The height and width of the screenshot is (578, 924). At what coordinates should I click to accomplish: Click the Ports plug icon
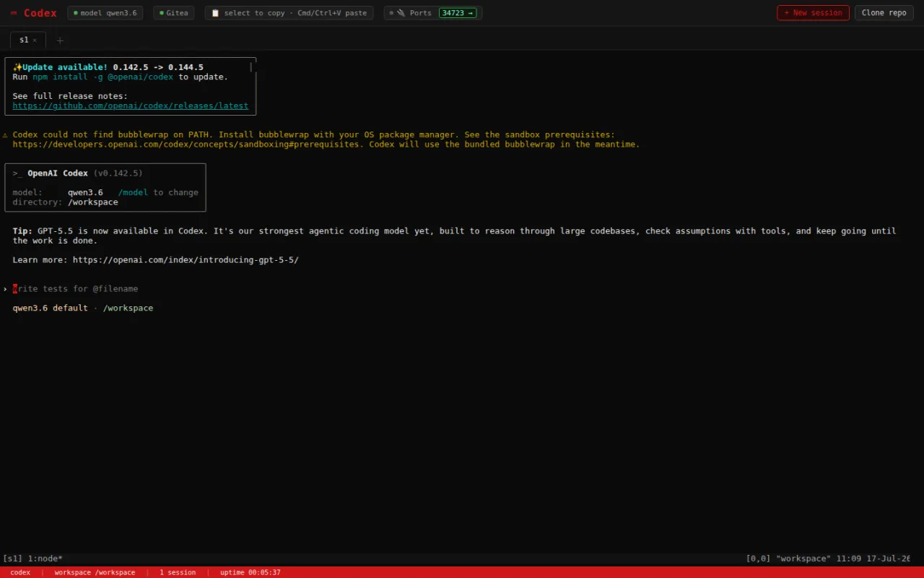(401, 13)
